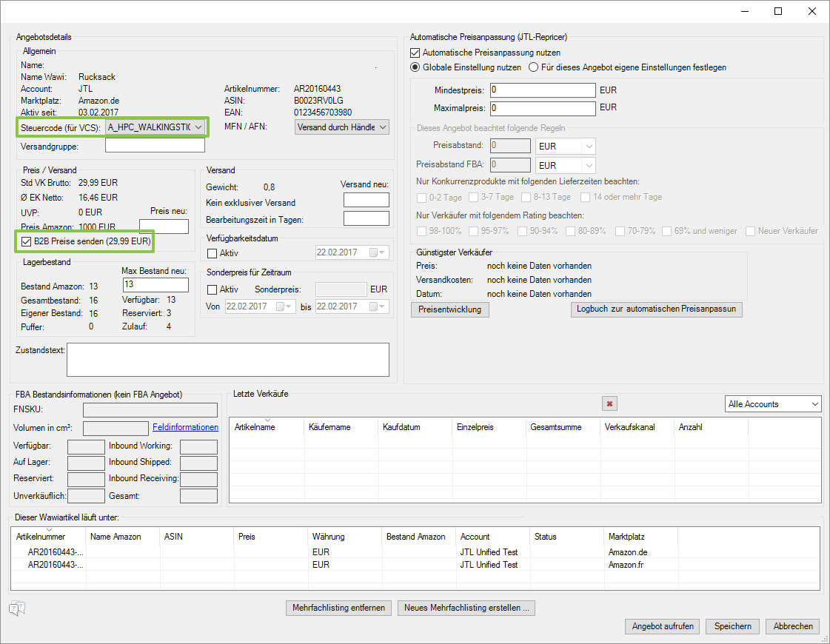
Task: Click the Mindestpreis input field
Action: tap(542, 90)
